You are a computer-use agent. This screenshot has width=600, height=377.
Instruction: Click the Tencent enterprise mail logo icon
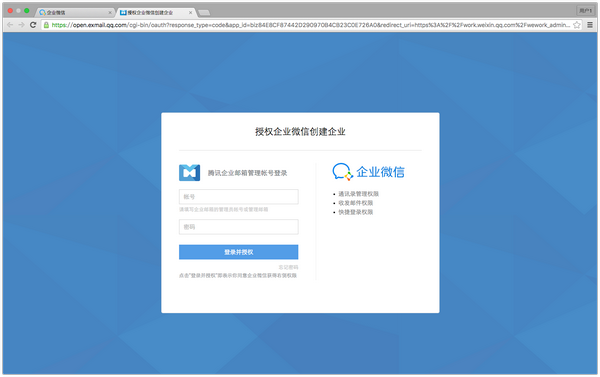click(189, 173)
